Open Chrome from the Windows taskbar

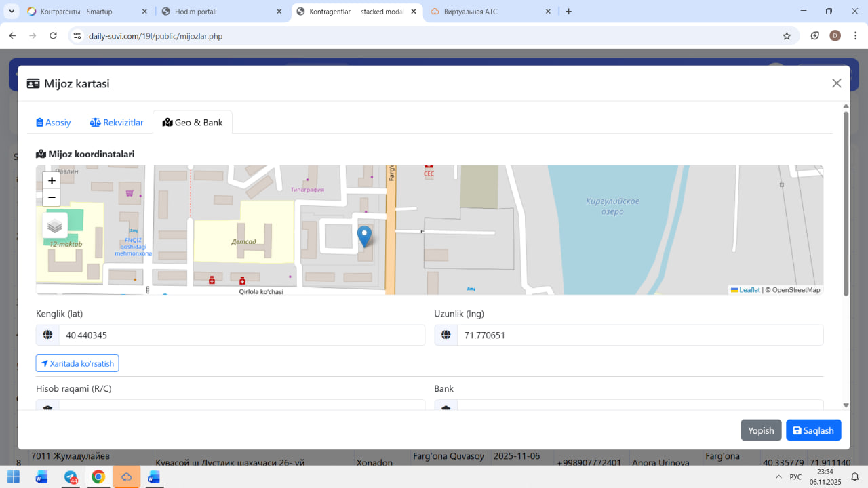click(x=98, y=477)
